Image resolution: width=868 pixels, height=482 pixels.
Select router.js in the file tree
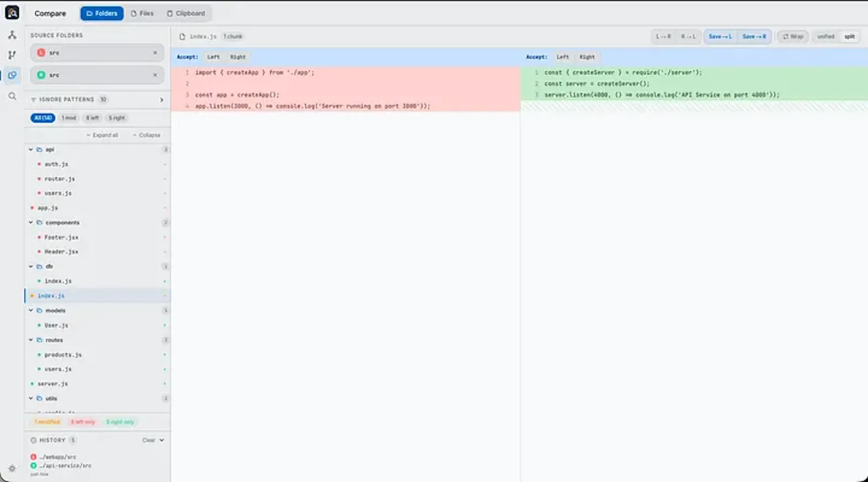98,179
